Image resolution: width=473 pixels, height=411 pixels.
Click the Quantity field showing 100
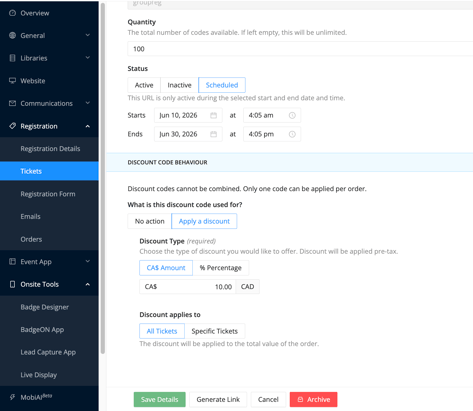click(x=300, y=49)
